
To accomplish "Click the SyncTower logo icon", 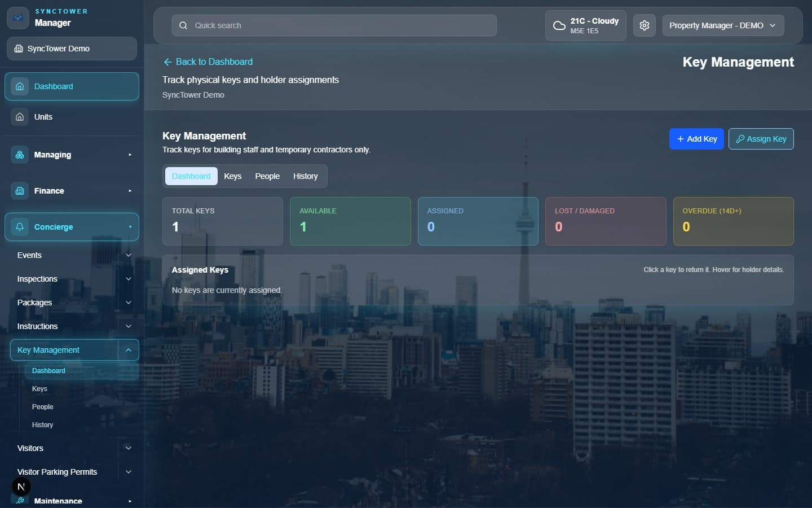I will point(18,18).
